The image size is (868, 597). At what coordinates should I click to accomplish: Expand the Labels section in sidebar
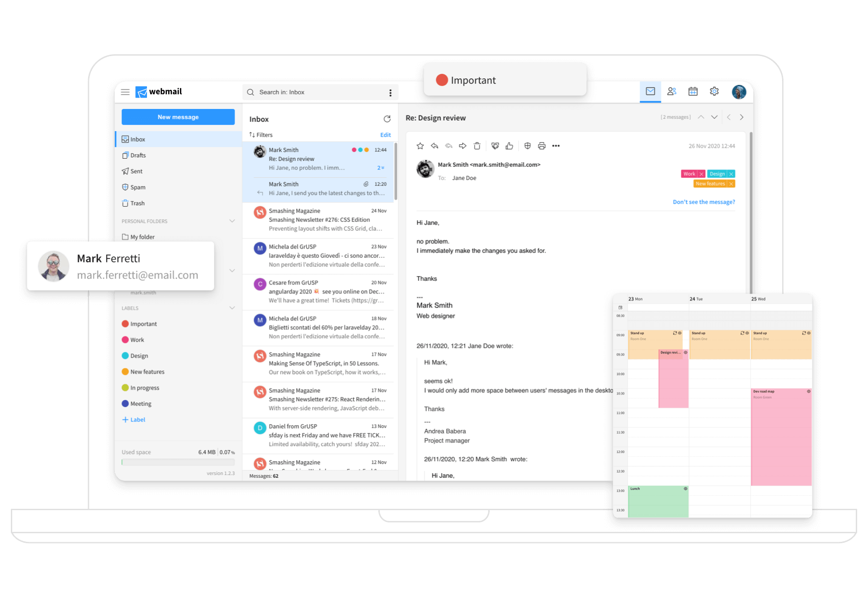233,308
